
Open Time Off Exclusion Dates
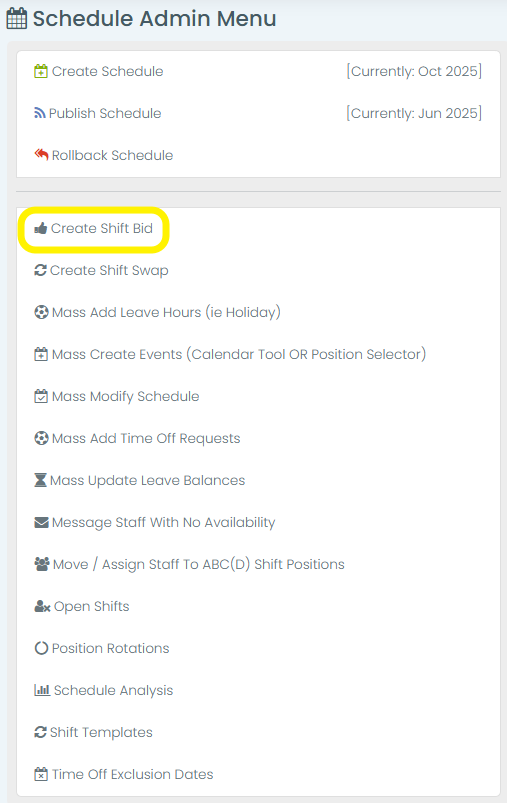click(133, 774)
